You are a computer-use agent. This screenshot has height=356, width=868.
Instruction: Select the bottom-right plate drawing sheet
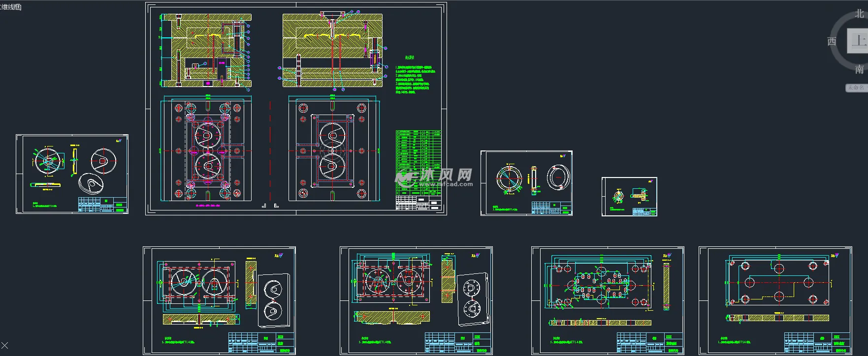775,300
